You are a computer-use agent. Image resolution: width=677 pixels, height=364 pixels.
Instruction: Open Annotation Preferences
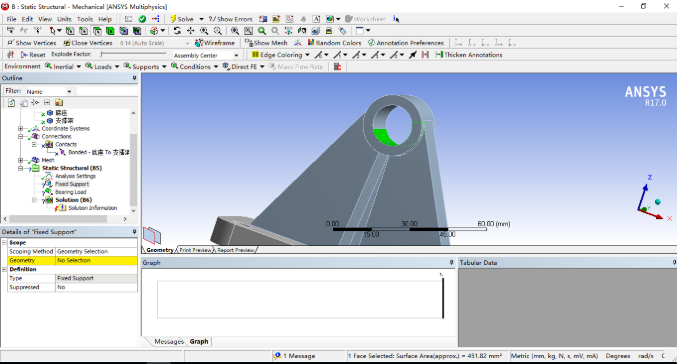(x=406, y=43)
